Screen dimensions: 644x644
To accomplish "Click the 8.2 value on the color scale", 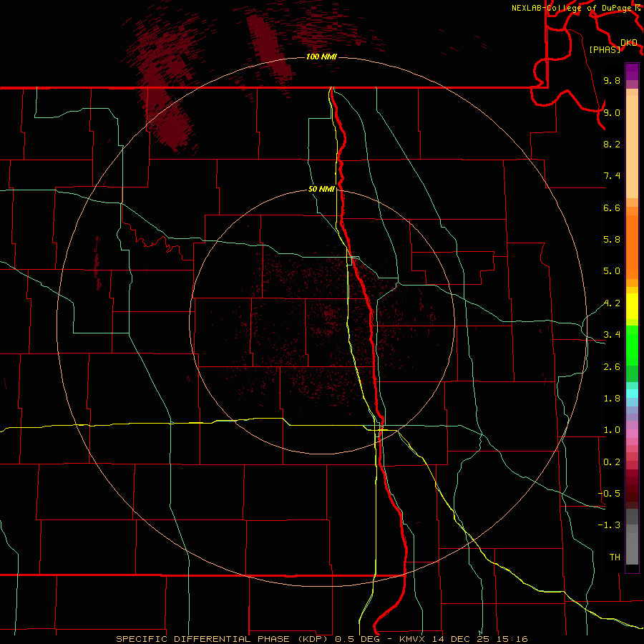I will pyautogui.click(x=612, y=144).
